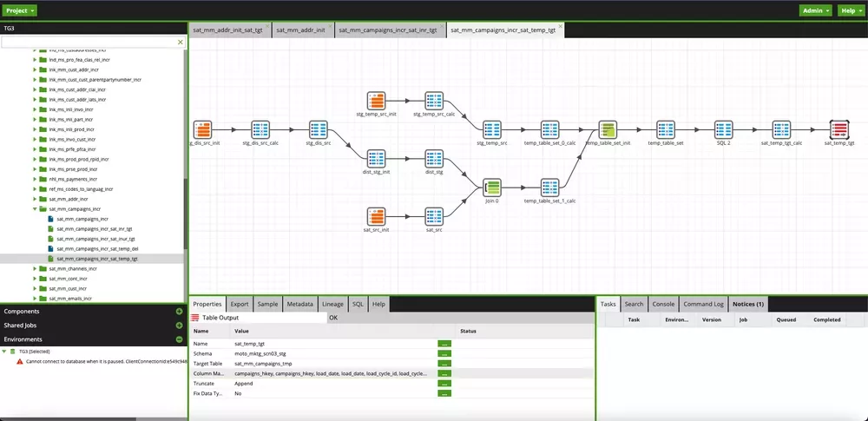Viewport: 868px width, 421px height.
Task: Click the project tree vertical scrollbar
Action: point(186,214)
